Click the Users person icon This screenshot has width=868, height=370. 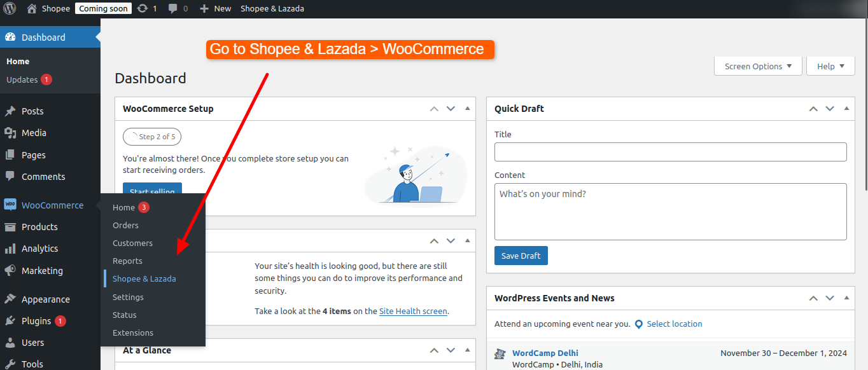(10, 343)
